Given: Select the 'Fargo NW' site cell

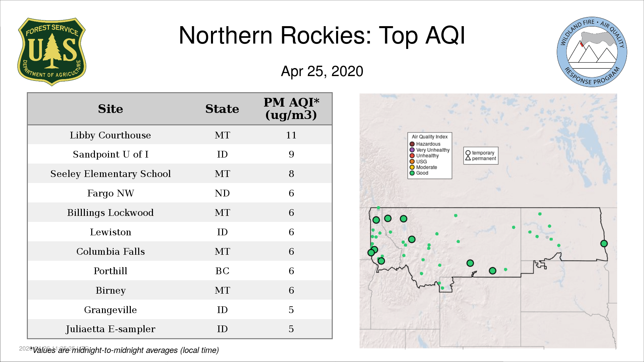Looking at the screenshot, I should tap(110, 193).
